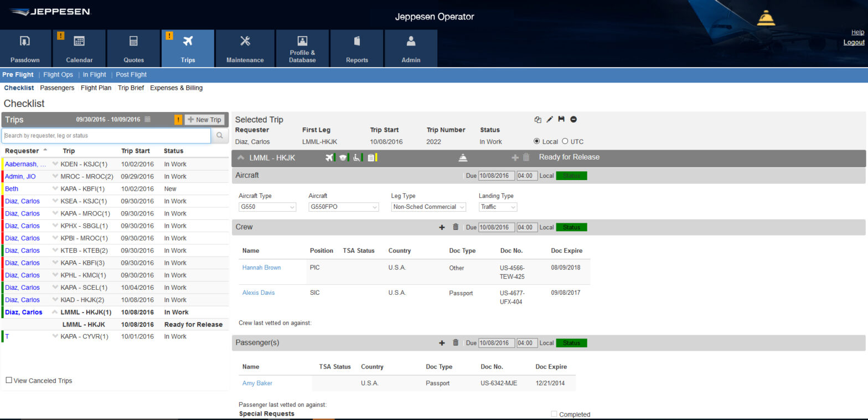This screenshot has height=420, width=868.
Task: Click the New Trip button
Action: [205, 120]
